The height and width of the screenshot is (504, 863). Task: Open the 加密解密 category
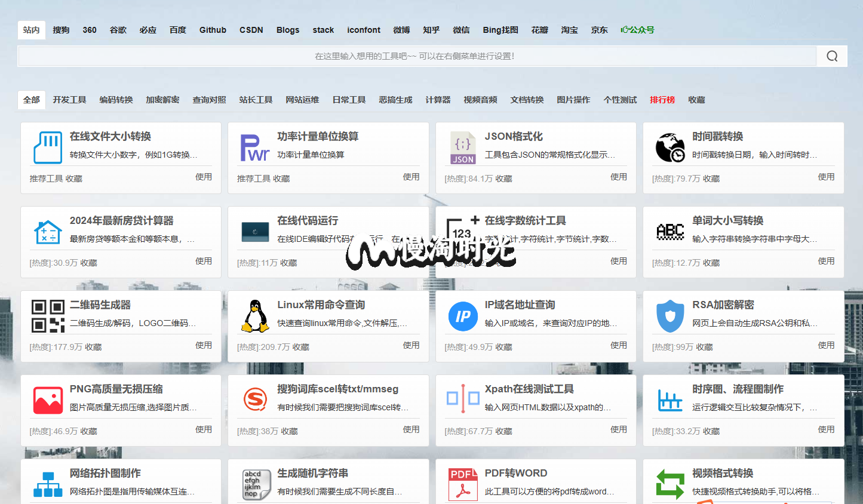[162, 100]
